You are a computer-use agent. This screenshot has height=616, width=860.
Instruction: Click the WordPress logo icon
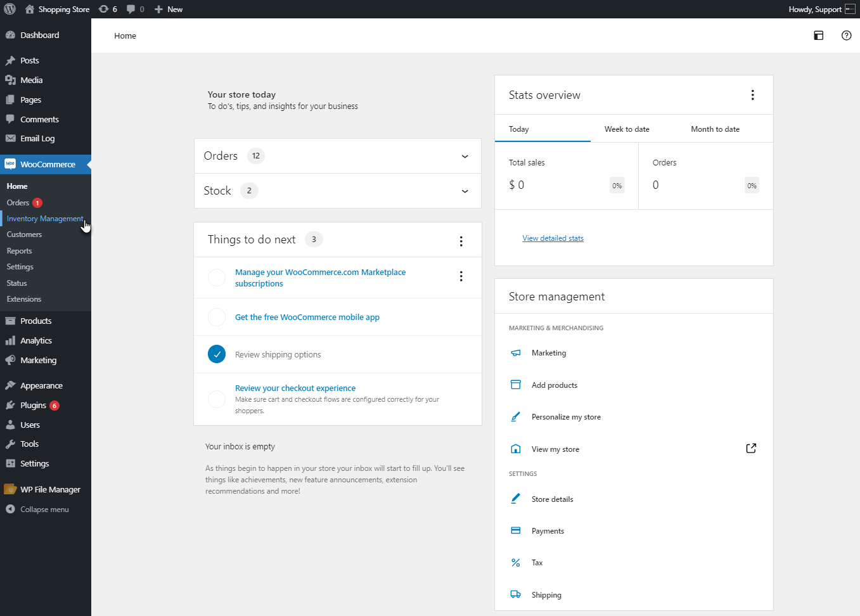coord(10,9)
